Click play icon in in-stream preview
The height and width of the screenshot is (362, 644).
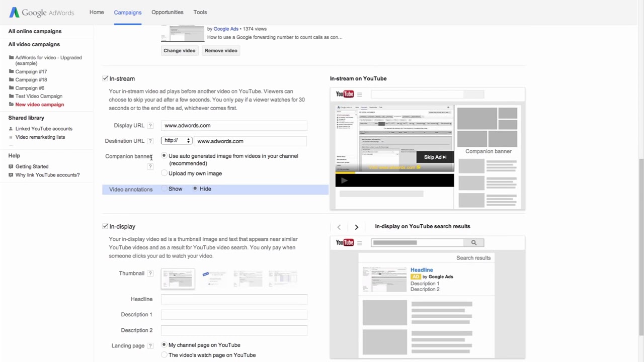coord(344,180)
